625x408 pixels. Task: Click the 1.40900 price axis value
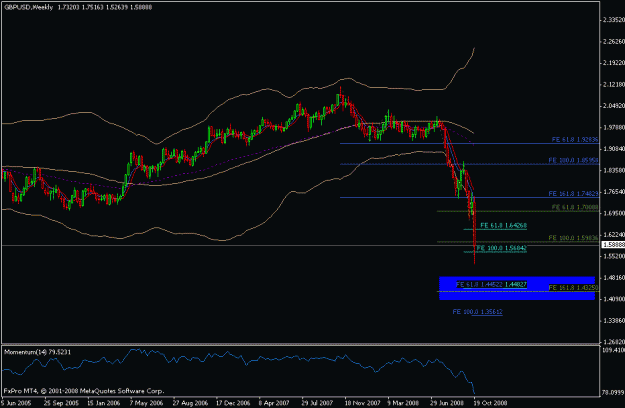614,299
